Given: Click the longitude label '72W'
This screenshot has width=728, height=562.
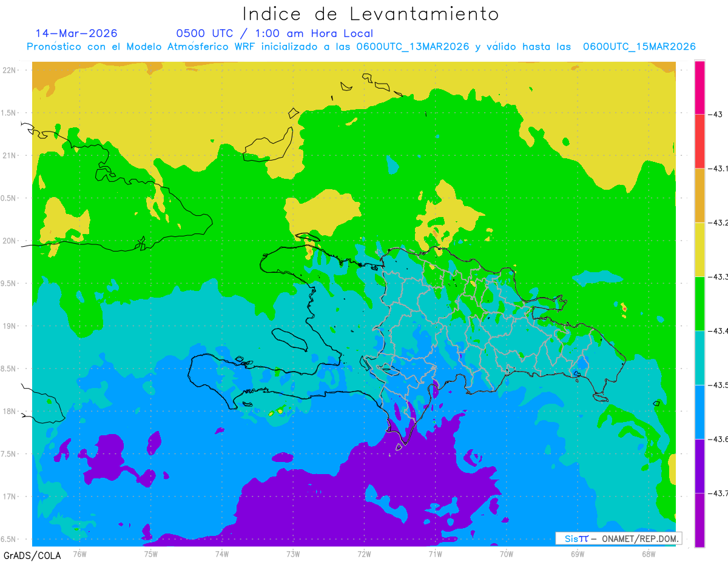Looking at the screenshot, I should pos(364,554).
